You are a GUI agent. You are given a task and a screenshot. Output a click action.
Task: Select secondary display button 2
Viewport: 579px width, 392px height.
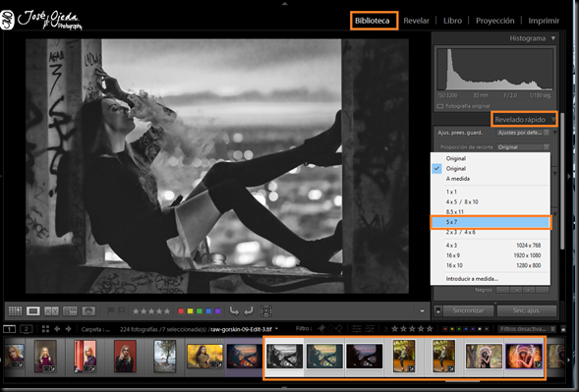click(x=27, y=328)
